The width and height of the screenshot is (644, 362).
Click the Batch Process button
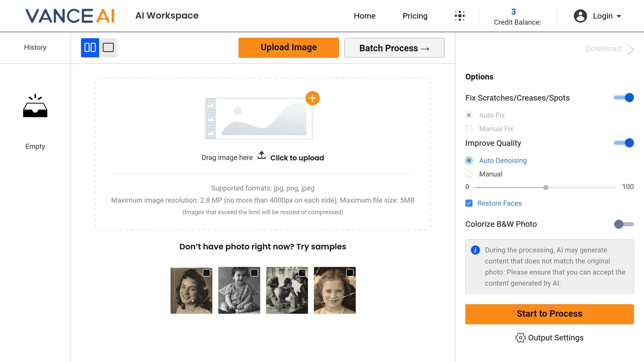coord(394,48)
